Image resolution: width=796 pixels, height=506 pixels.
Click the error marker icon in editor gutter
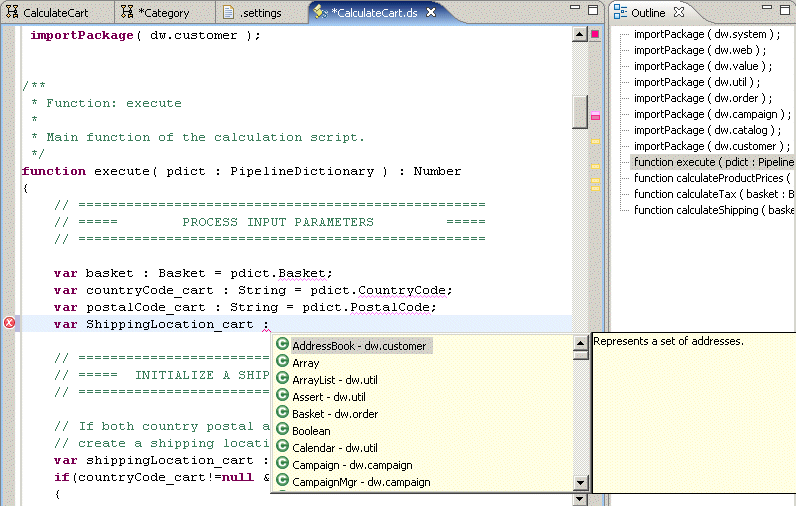pos(10,322)
